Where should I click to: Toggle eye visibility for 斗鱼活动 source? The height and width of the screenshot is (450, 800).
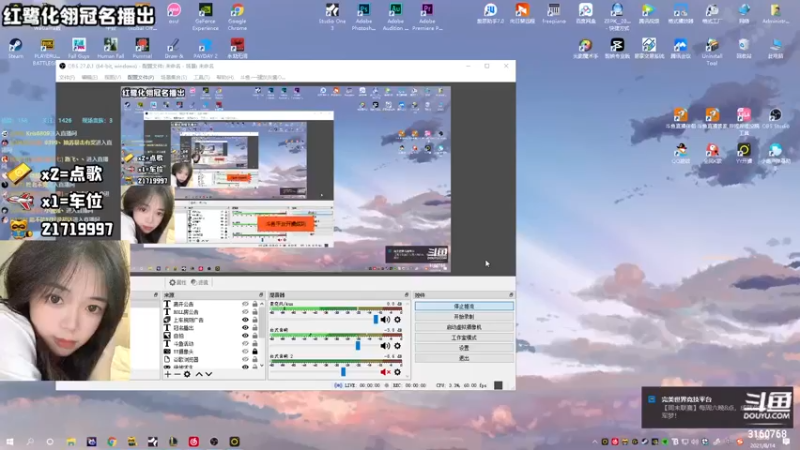245,344
